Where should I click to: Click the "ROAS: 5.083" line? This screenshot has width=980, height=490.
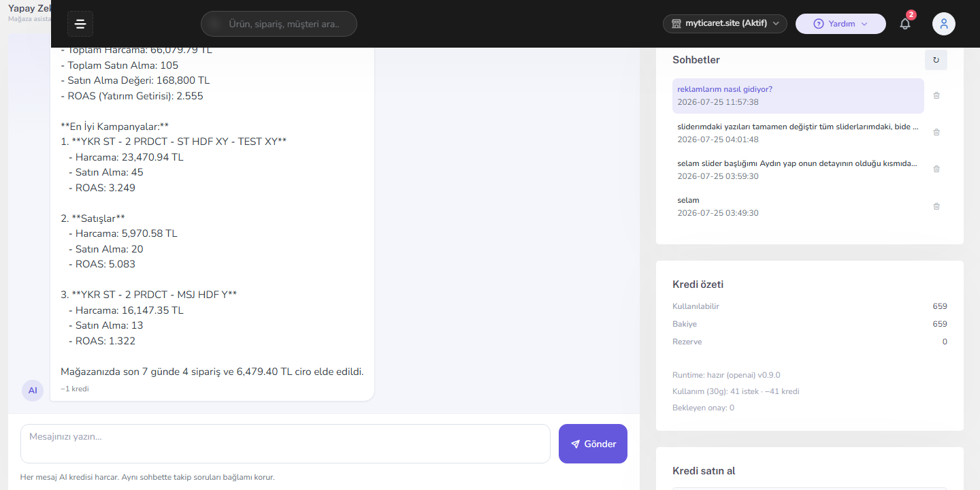(x=101, y=264)
